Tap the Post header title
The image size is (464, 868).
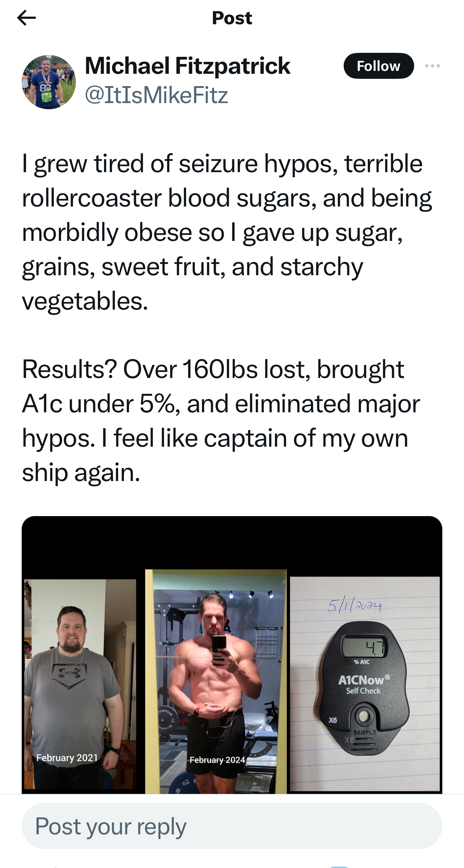point(232,18)
